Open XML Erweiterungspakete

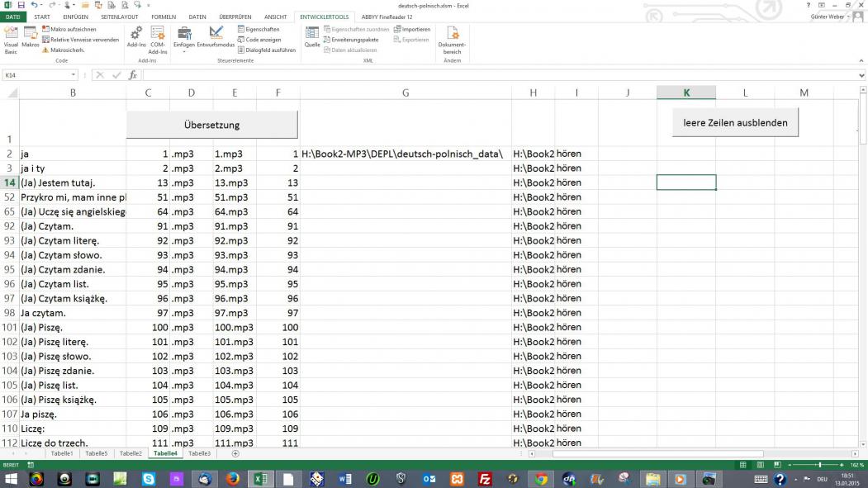351,40
